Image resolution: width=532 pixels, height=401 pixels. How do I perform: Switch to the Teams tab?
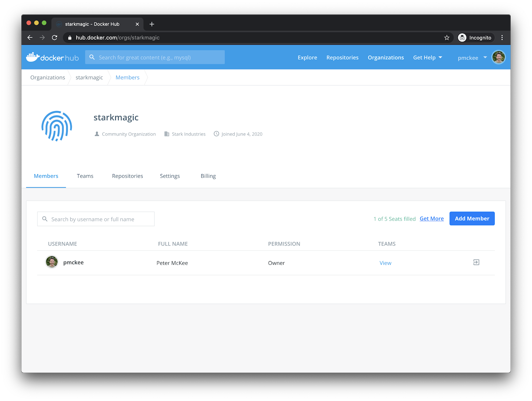[x=85, y=176]
